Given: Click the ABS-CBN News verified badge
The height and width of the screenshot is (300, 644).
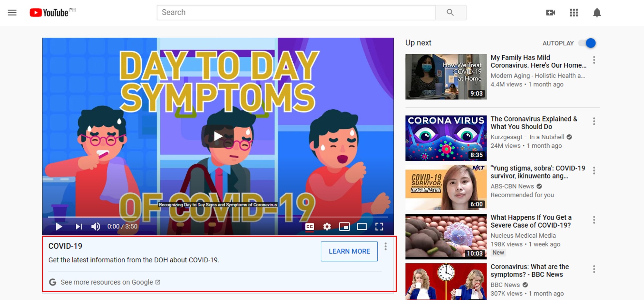Looking at the screenshot, I should click(539, 186).
